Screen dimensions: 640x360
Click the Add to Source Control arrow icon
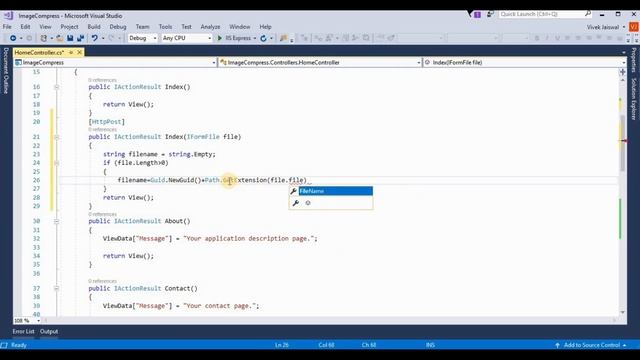(557, 345)
